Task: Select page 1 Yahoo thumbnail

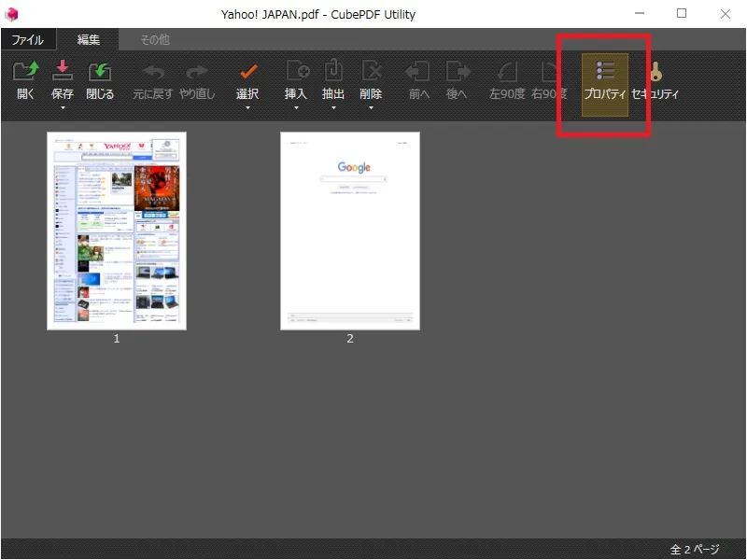Action: point(117,231)
